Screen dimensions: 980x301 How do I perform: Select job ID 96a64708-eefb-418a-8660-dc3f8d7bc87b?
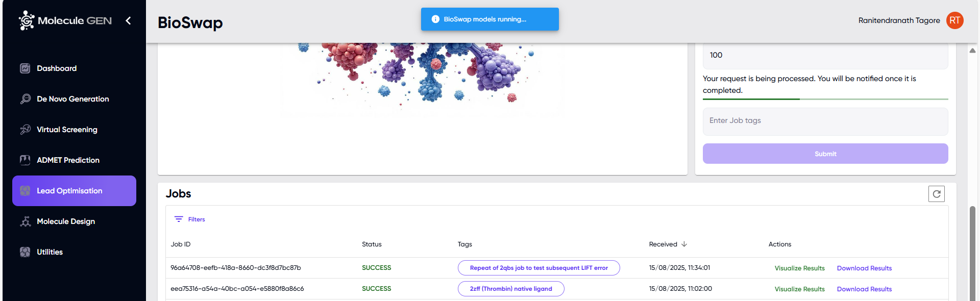coord(236,268)
